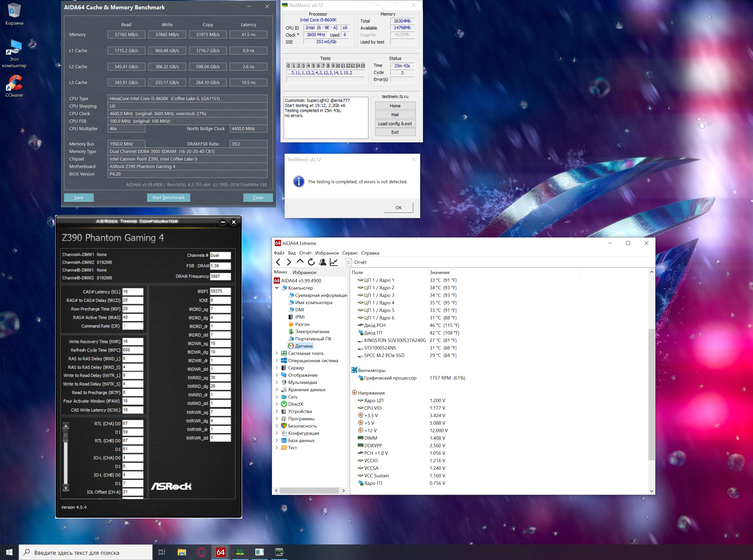Click the user manager toolbar icon

pos(322,262)
